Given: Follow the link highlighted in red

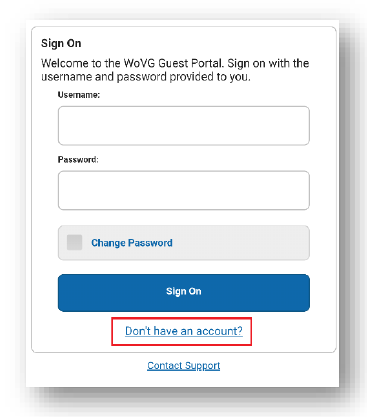Looking at the screenshot, I should (x=184, y=331).
